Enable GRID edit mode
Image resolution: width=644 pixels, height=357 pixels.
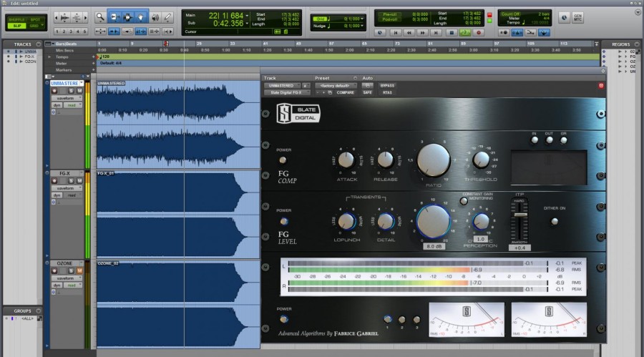[35, 26]
